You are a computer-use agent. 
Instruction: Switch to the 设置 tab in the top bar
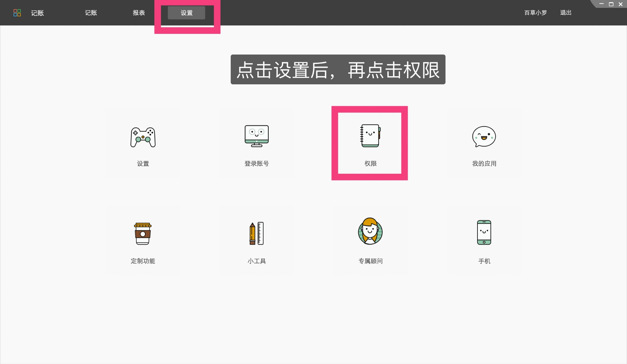186,13
